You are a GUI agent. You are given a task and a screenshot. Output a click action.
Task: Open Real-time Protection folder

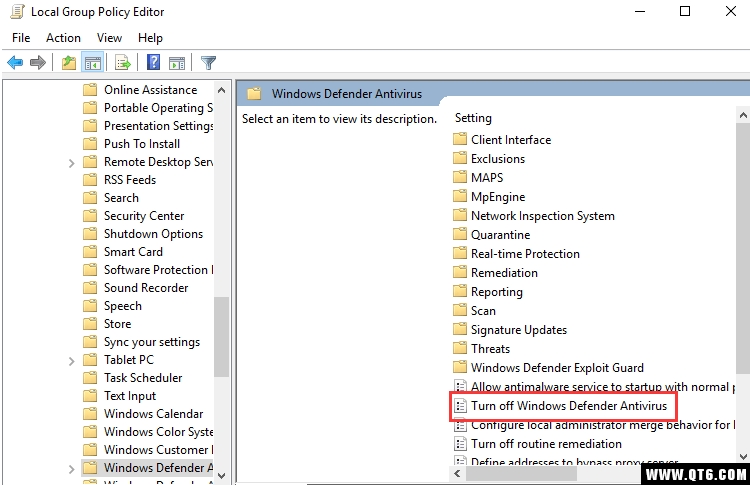tap(517, 254)
